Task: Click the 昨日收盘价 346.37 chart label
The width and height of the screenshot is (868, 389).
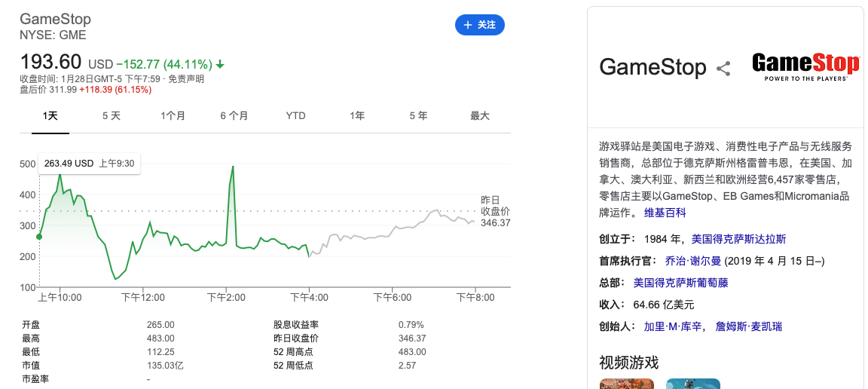Action: point(495,211)
